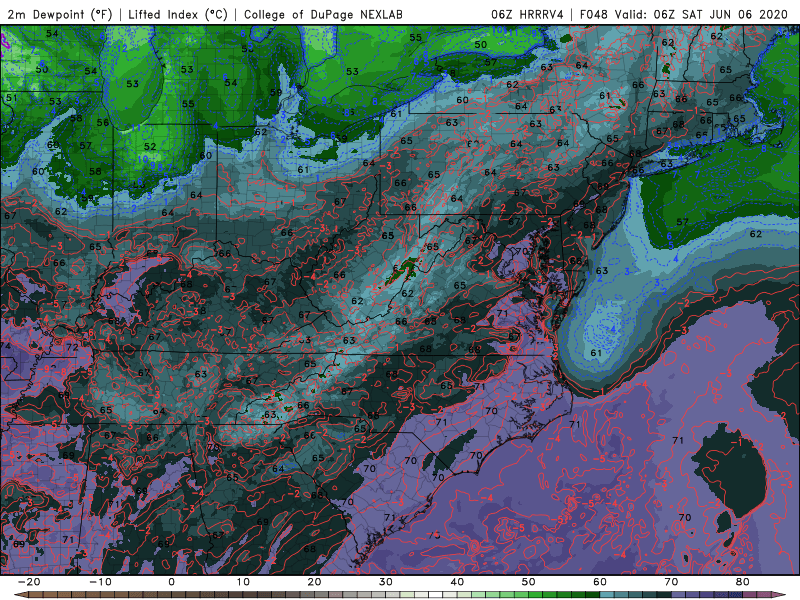Click the right arrow end of color bar
This screenshot has width=800, height=600.
(x=780, y=595)
